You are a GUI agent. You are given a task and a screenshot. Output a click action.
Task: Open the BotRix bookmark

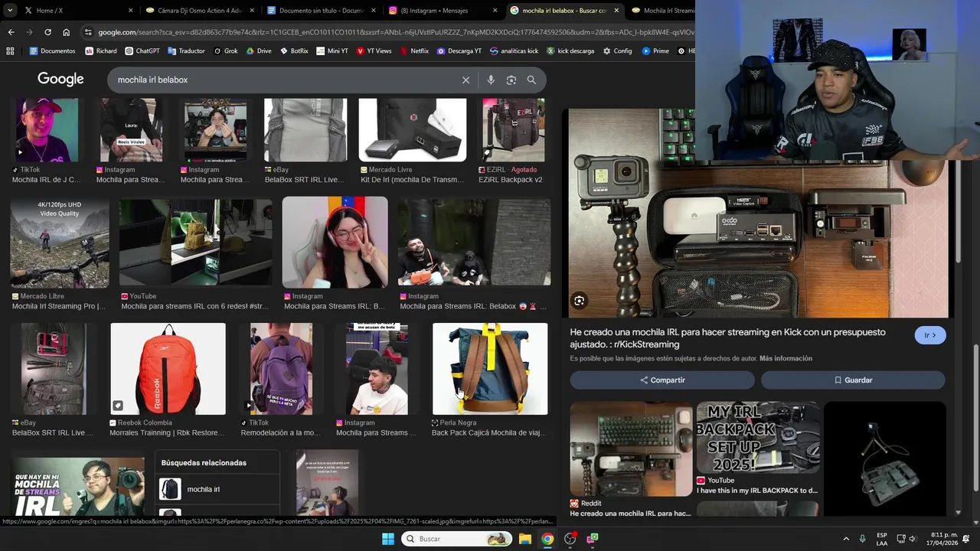pos(294,51)
